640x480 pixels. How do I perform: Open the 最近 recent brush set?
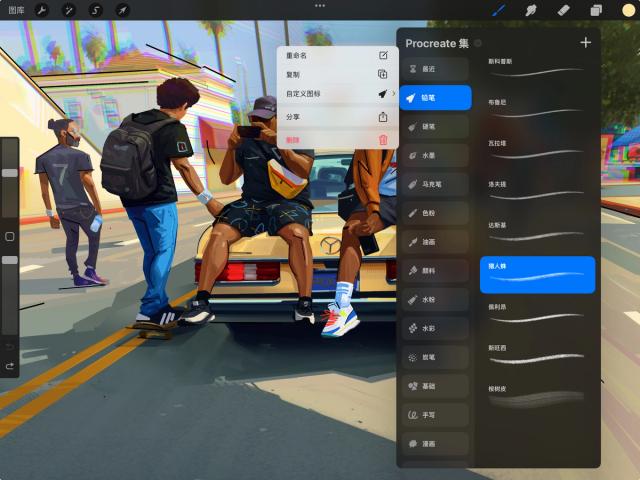pyautogui.click(x=435, y=69)
